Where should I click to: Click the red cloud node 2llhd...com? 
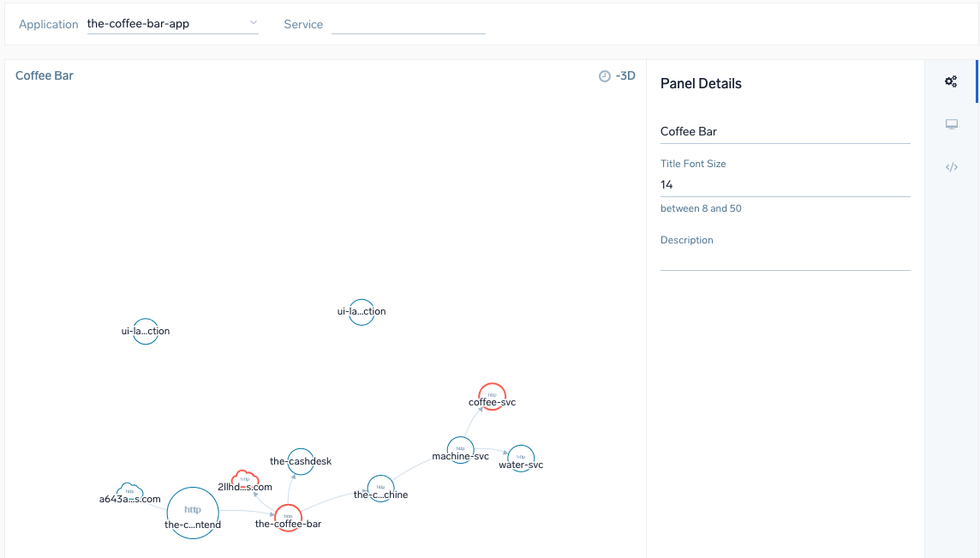point(246,477)
